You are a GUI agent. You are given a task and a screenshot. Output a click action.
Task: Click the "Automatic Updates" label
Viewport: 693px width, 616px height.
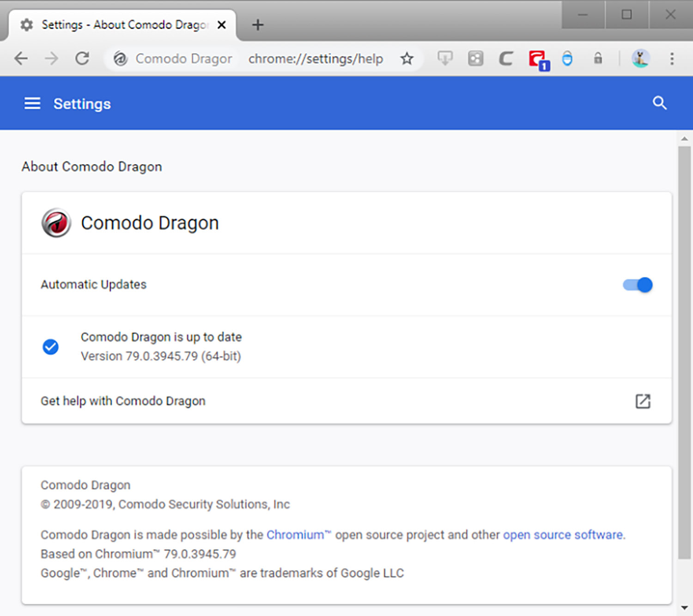(x=93, y=284)
